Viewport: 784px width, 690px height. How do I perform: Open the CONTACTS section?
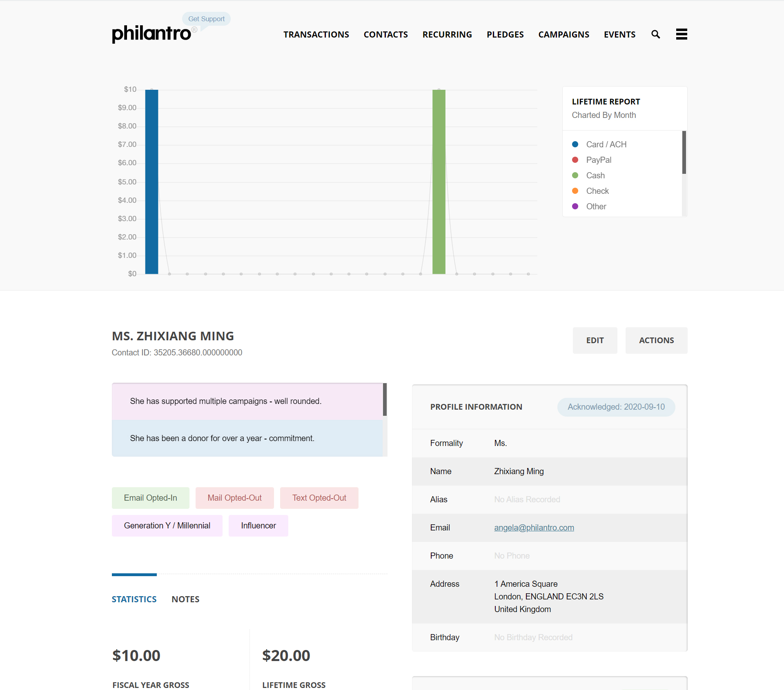pyautogui.click(x=386, y=34)
